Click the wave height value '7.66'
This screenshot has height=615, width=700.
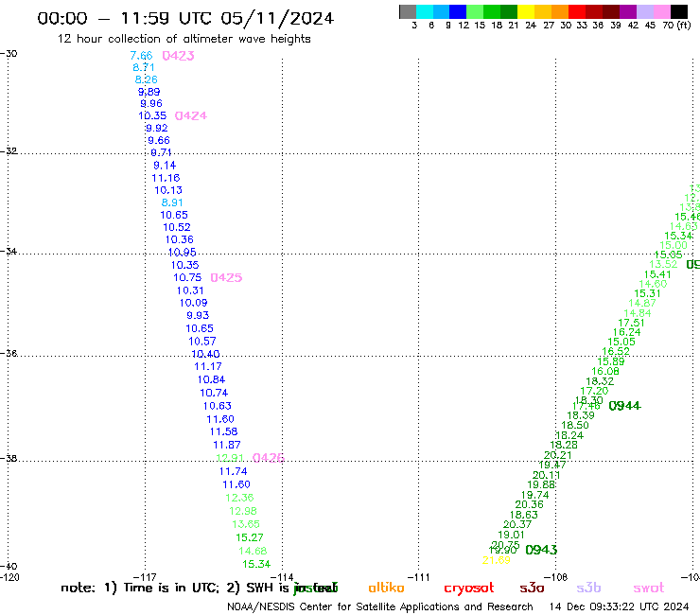click(142, 56)
